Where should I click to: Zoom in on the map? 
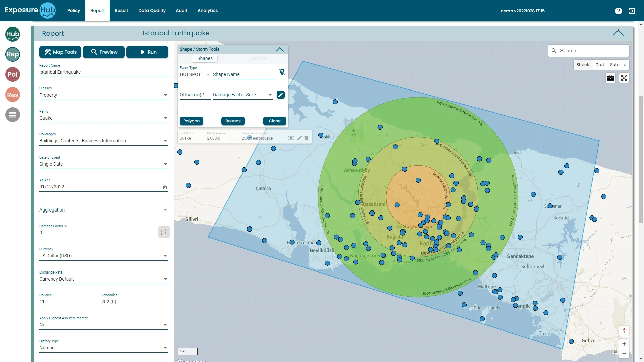pyautogui.click(x=624, y=344)
